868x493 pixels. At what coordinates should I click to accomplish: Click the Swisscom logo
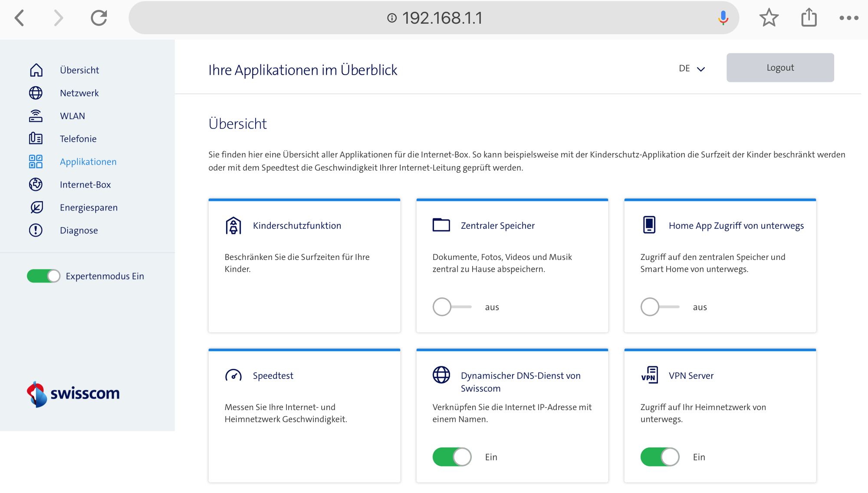pos(73,394)
